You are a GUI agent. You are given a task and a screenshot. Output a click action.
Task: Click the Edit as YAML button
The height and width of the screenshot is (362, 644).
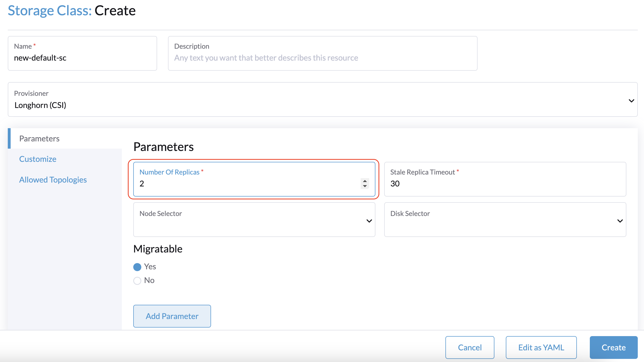tap(541, 347)
